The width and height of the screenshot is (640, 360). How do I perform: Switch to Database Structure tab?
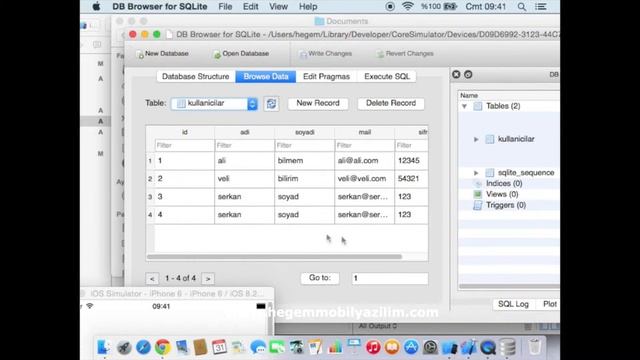196,76
